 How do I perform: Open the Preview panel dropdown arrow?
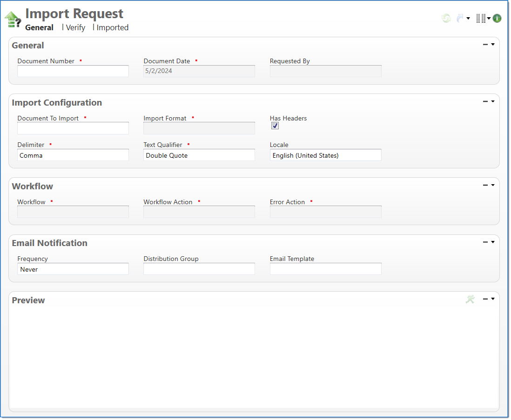493,299
